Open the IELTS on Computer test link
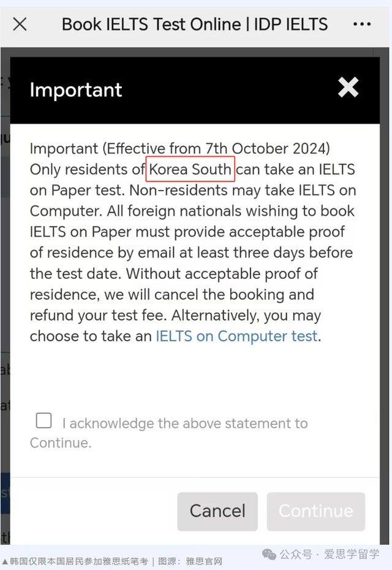The width and height of the screenshot is (392, 570). click(236, 336)
